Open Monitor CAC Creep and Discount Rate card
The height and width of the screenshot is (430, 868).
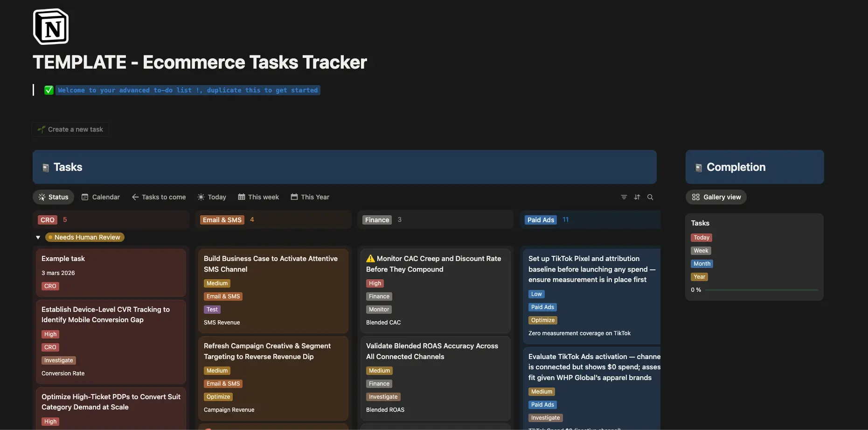[436, 291]
